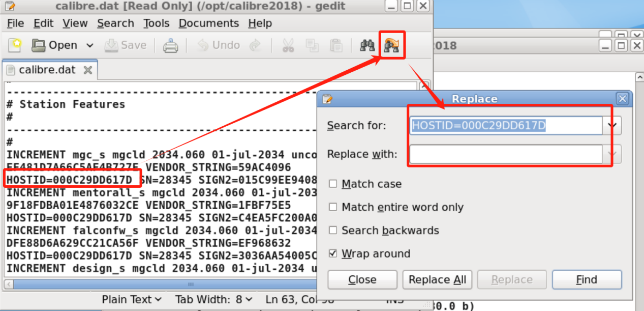
Task: Enable the Search backwards checkbox
Action: [333, 230]
